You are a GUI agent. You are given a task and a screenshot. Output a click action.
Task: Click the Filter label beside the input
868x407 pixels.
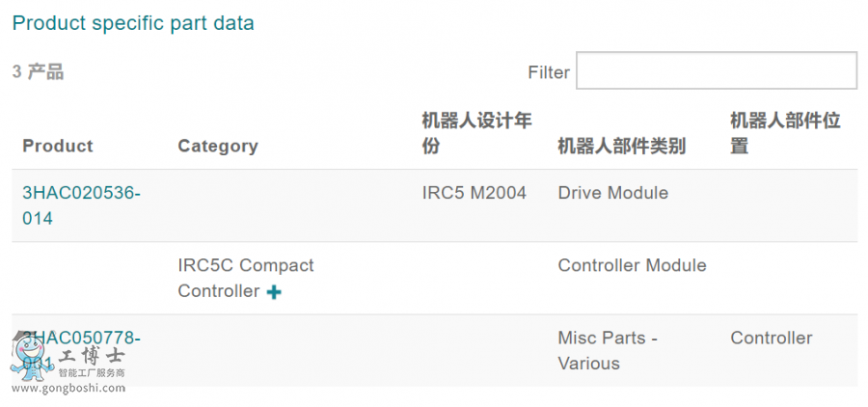549,72
